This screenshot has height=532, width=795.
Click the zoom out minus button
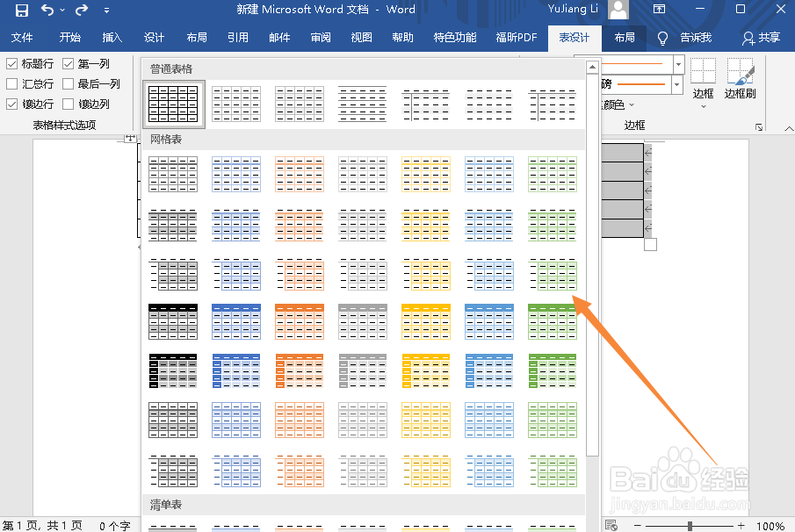638,526
